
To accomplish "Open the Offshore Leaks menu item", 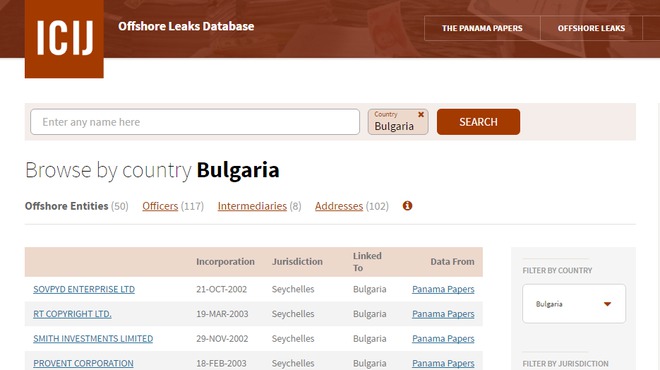I will [x=591, y=28].
